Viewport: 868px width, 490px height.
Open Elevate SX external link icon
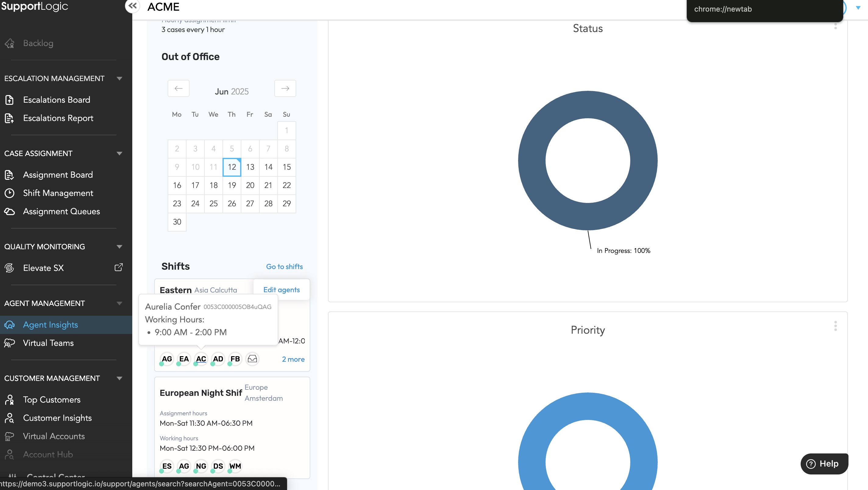(x=119, y=268)
